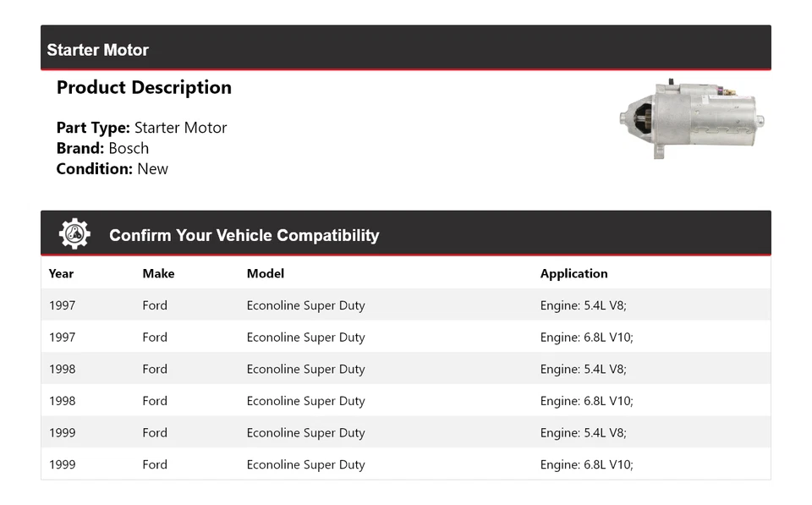Click the "Brand: Bosch" line
The height and width of the screenshot is (505, 812).
pos(102,148)
